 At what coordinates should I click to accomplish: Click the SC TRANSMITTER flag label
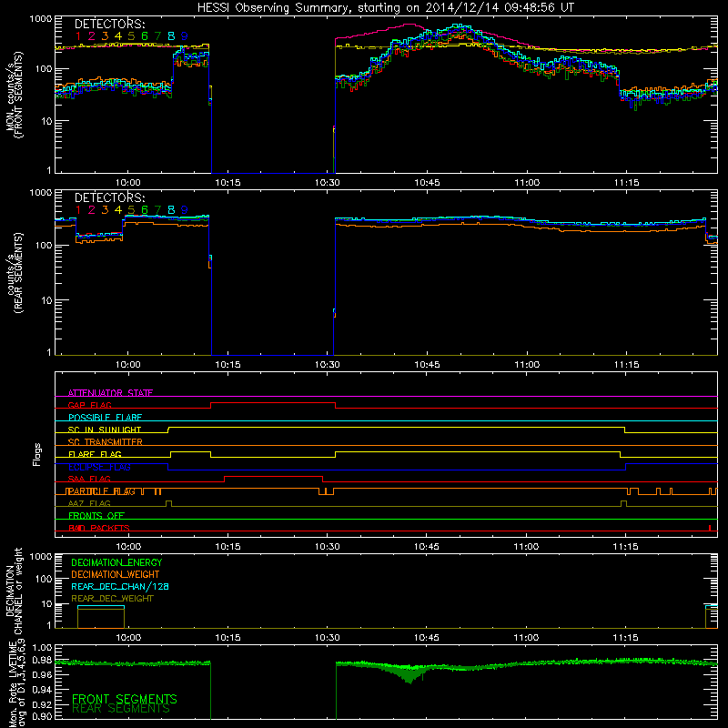tap(106, 442)
